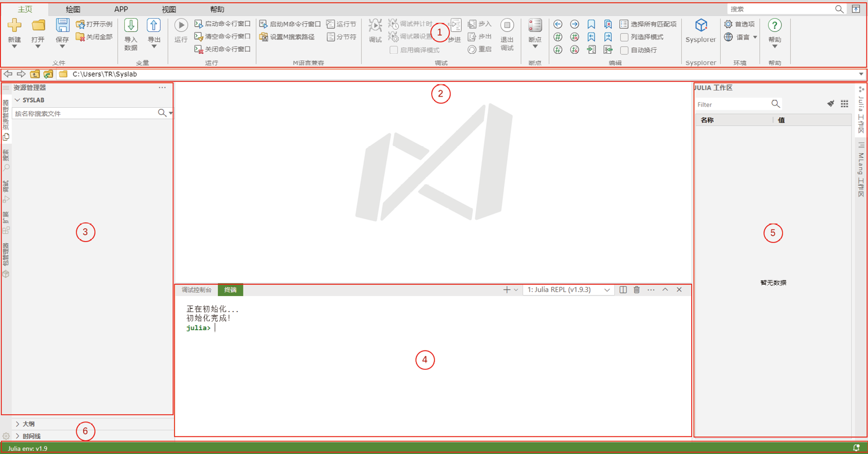Click 打开示例 button
Screen dimensions: 868x454
click(94, 24)
